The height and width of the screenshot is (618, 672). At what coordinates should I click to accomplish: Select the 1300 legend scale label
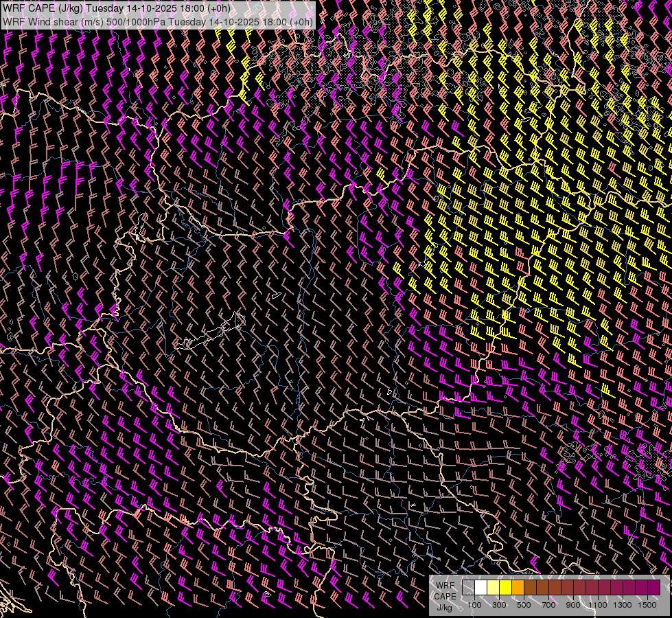623,605
